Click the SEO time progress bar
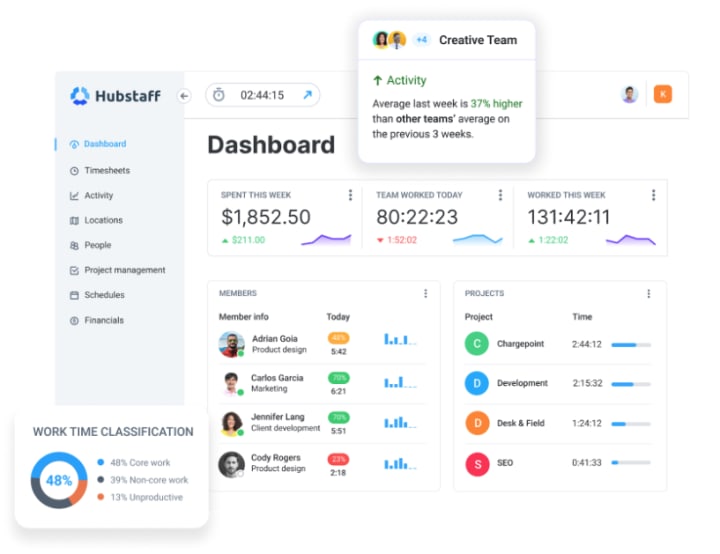 point(631,463)
